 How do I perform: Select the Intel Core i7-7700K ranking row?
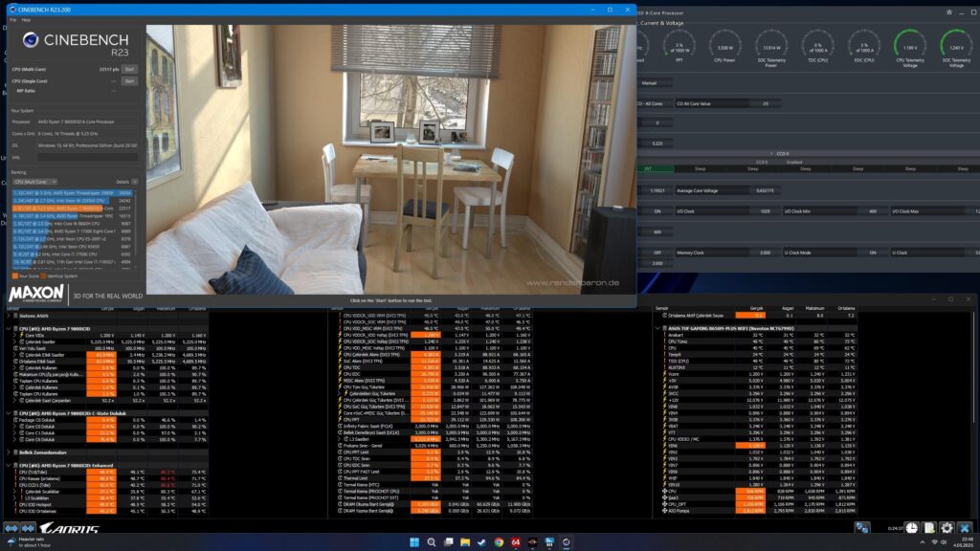(x=72, y=254)
